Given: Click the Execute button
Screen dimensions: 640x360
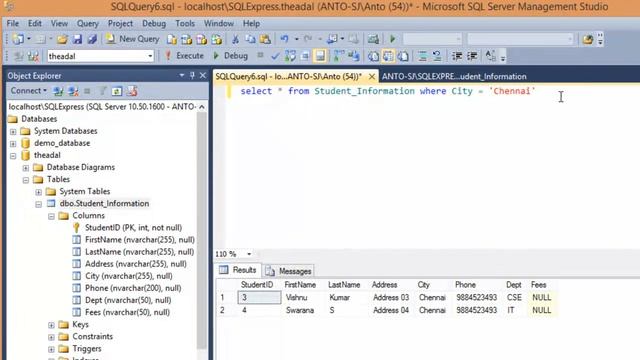Looking at the screenshot, I should pyautogui.click(x=185, y=56).
